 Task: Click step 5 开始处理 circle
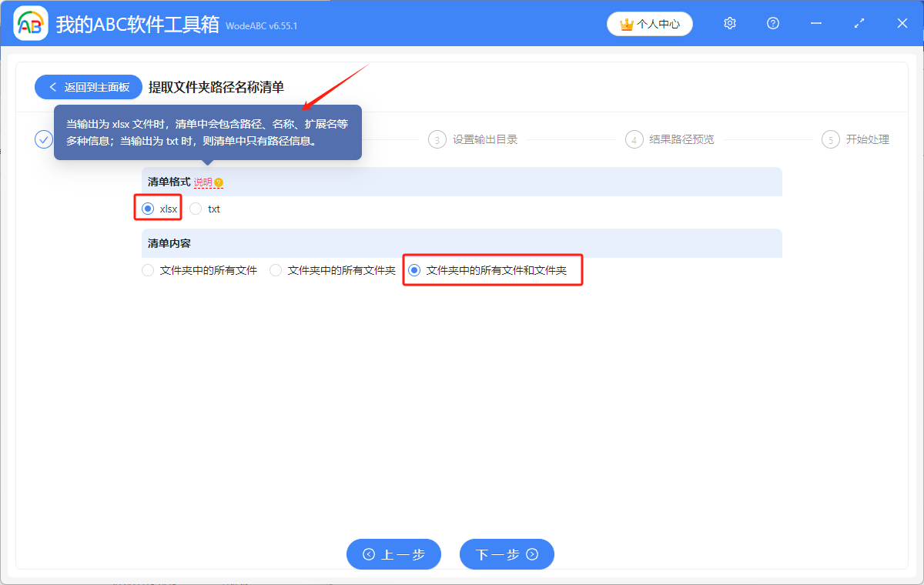coord(830,139)
